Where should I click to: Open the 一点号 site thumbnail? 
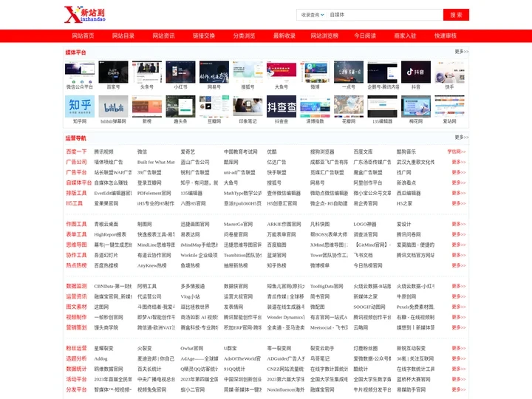click(x=349, y=72)
